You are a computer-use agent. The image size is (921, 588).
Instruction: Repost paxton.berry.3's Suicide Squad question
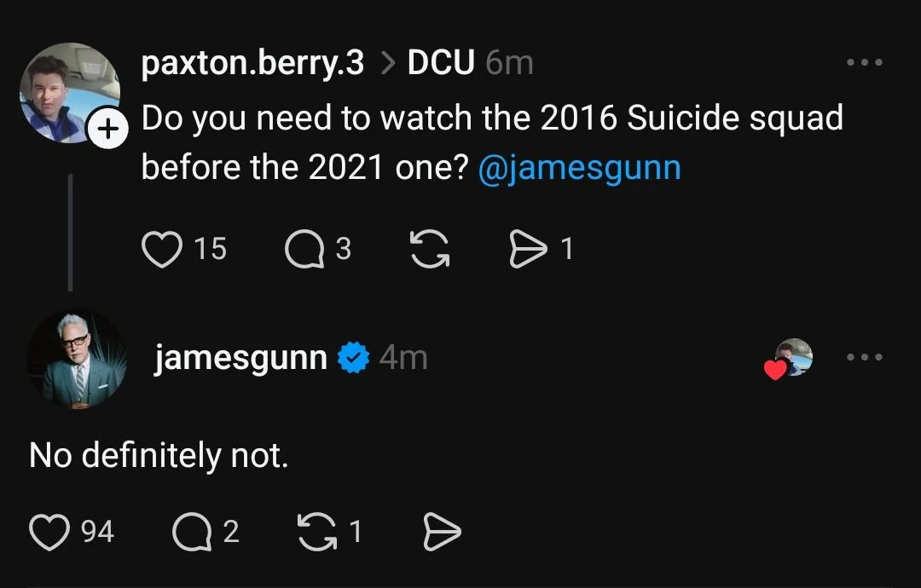pos(429,250)
